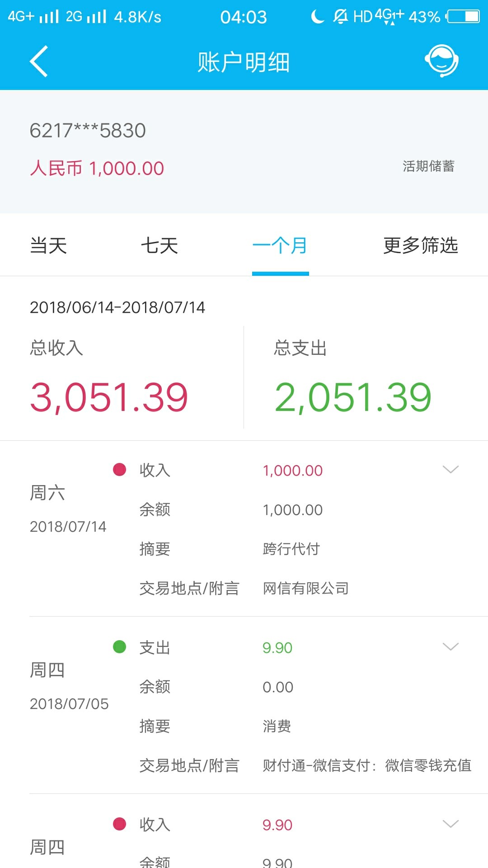The height and width of the screenshot is (868, 488).
Task: Tap the 4G+ signal strength indicator
Action: point(33,17)
